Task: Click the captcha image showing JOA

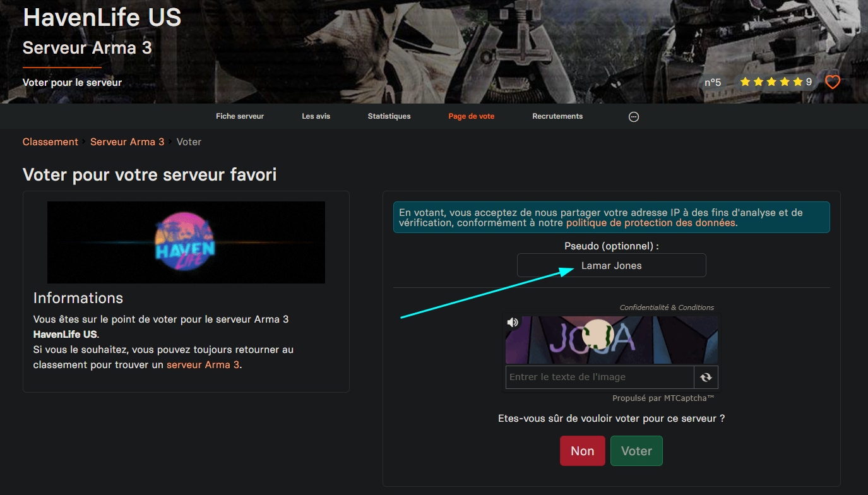Action: (612, 340)
